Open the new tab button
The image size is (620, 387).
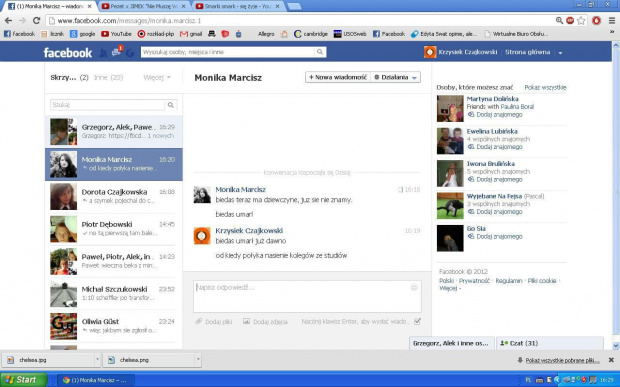pos(294,6)
